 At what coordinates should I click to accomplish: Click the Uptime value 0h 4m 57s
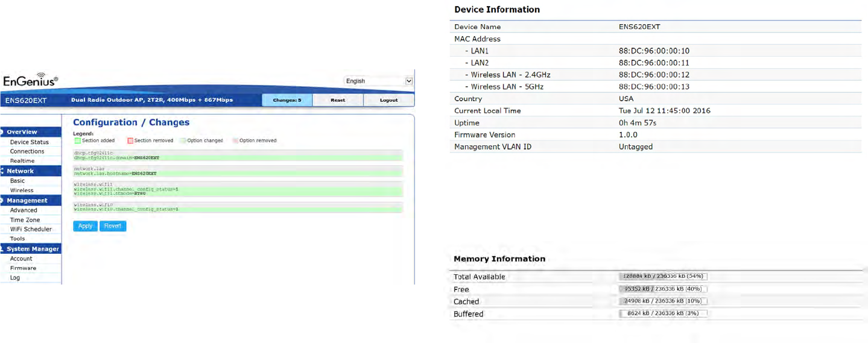point(638,123)
